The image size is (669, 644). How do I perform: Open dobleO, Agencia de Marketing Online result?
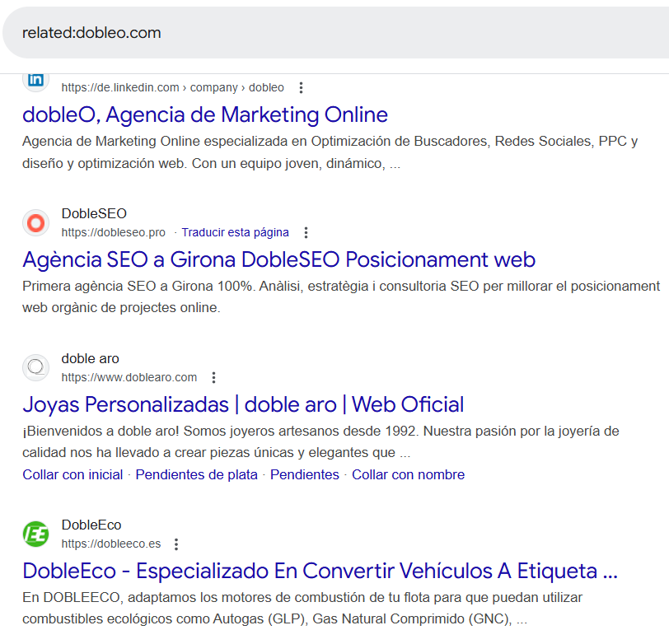point(205,114)
